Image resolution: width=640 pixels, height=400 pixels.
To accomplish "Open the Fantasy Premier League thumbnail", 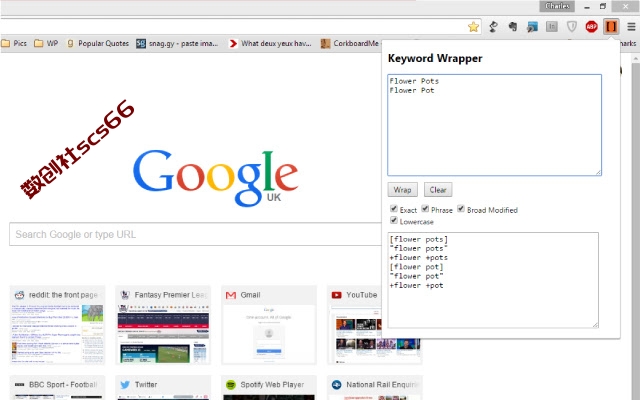I will [163, 325].
